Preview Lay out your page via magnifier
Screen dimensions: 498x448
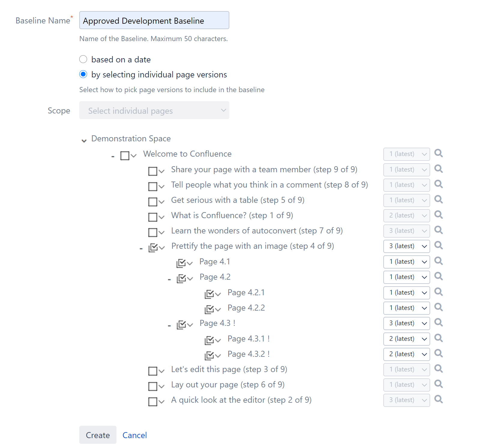click(439, 384)
